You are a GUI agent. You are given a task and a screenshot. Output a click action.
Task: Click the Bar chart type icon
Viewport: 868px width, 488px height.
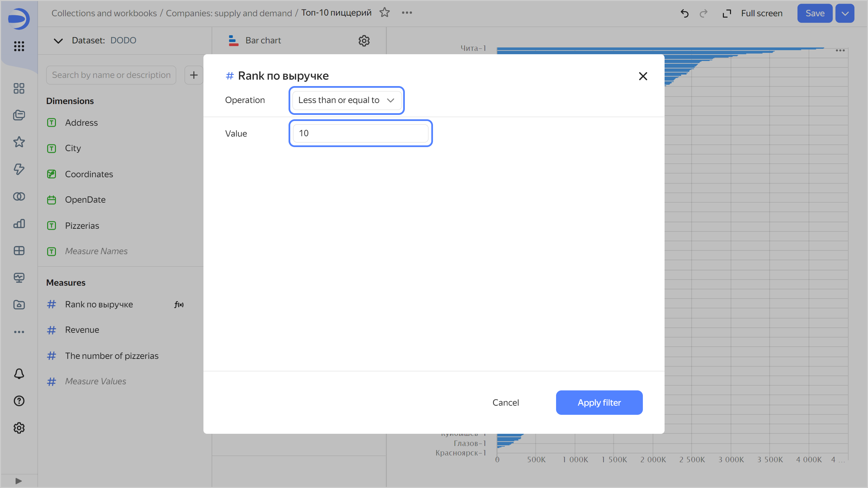pos(233,41)
